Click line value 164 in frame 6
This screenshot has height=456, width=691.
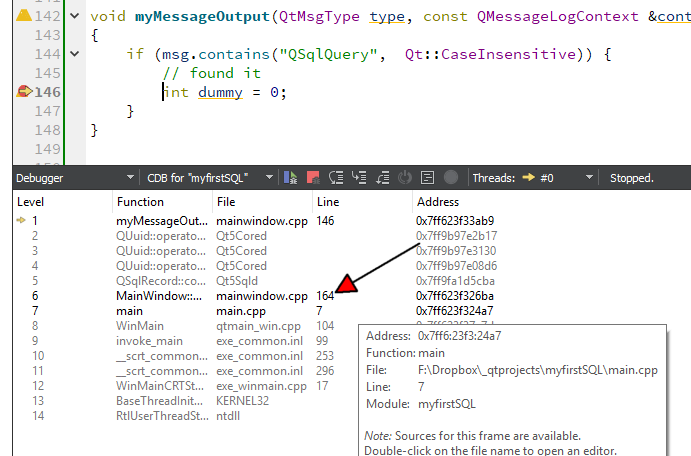pos(325,296)
